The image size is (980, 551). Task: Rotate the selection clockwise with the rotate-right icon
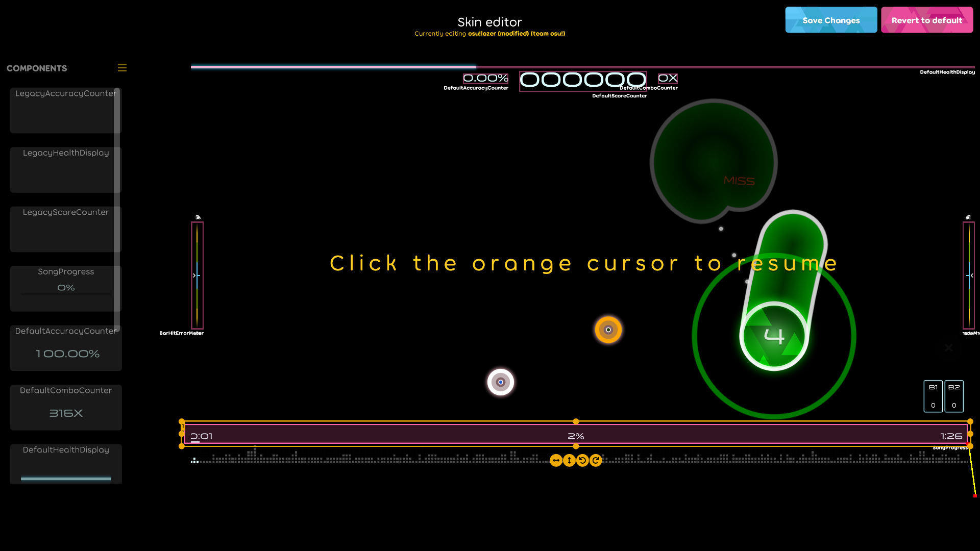click(x=596, y=460)
